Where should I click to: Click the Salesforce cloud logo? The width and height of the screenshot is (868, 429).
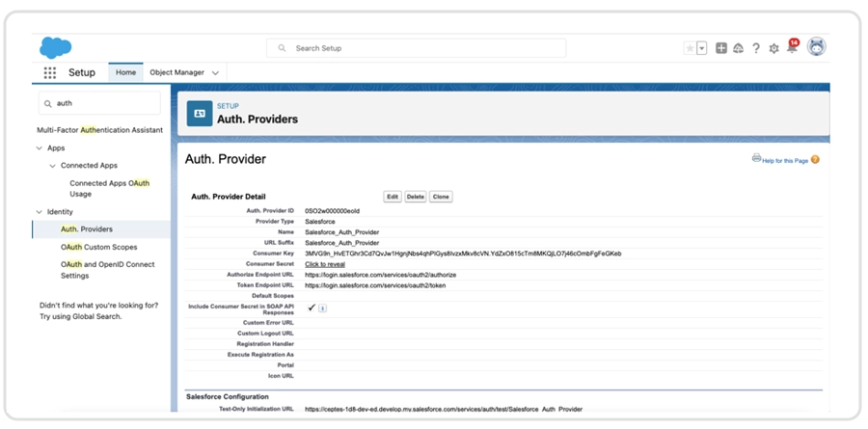point(55,47)
